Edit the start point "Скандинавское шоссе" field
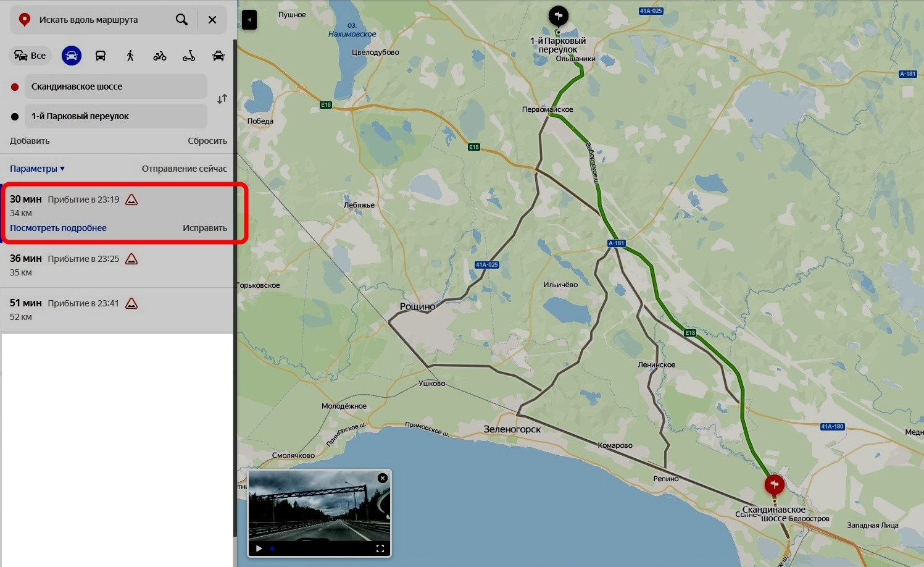This screenshot has width=924, height=567. point(116,86)
